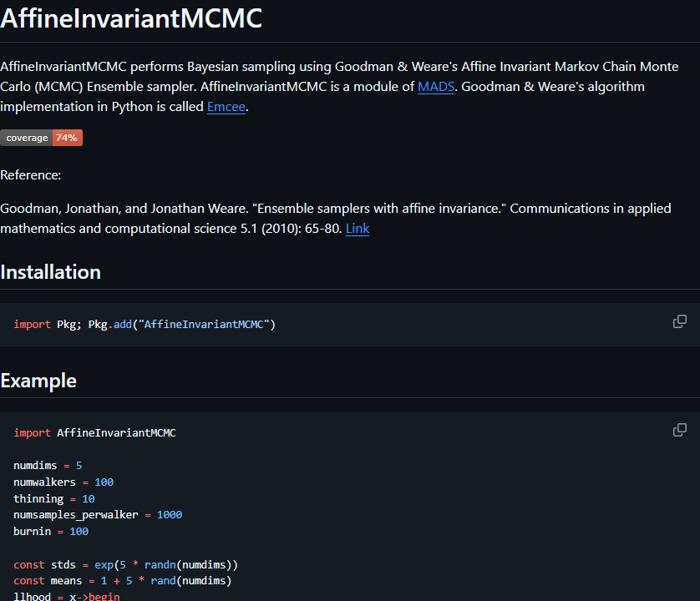Copy the Example code block
The height and width of the screenshot is (601, 700).
click(x=679, y=430)
